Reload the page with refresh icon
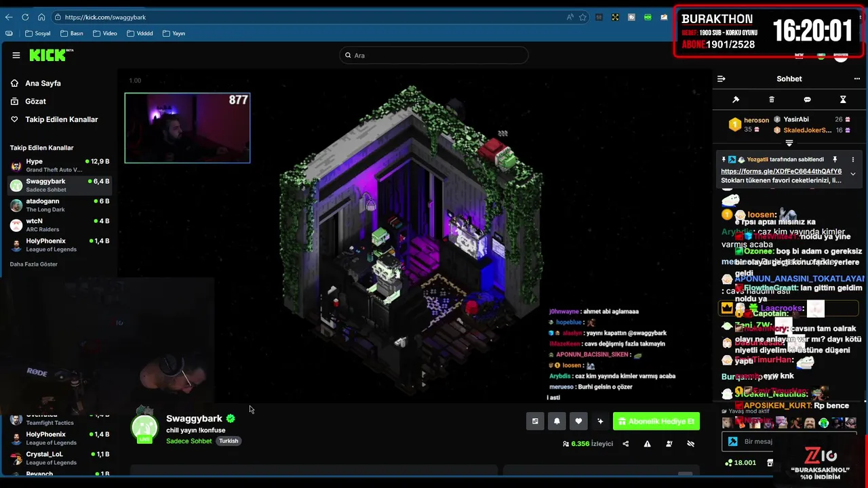This screenshot has width=868, height=488. pyautogui.click(x=25, y=17)
